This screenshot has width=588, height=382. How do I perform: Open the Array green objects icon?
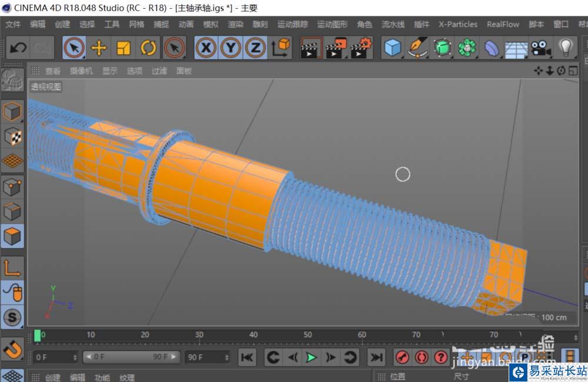[x=467, y=48]
